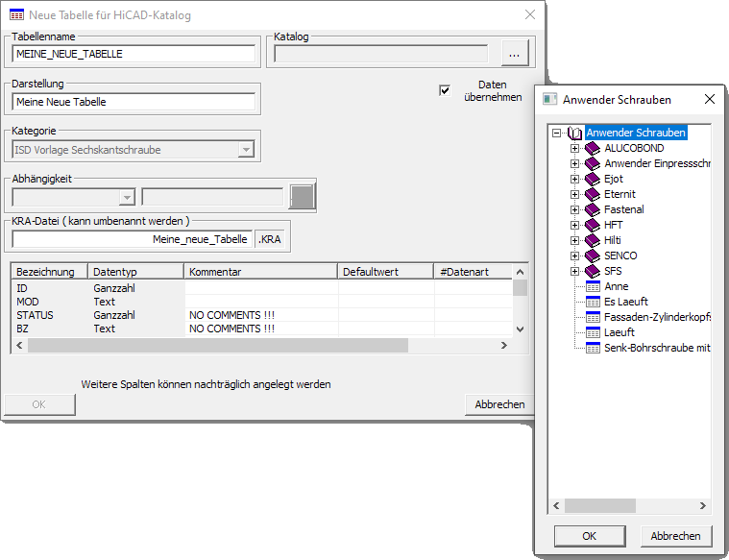Select 'Fassaden-Zylinderkopf' tree entry
Viewport: 729px width, 560px height.
point(657,317)
